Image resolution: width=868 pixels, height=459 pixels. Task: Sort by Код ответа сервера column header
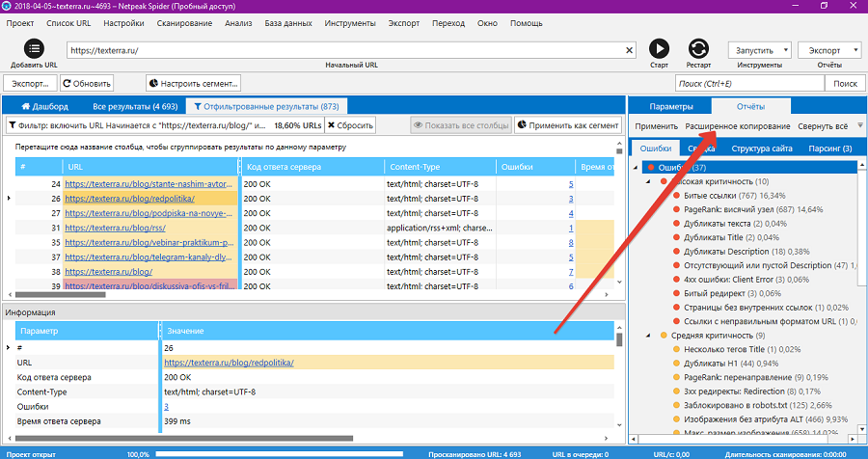(312, 167)
